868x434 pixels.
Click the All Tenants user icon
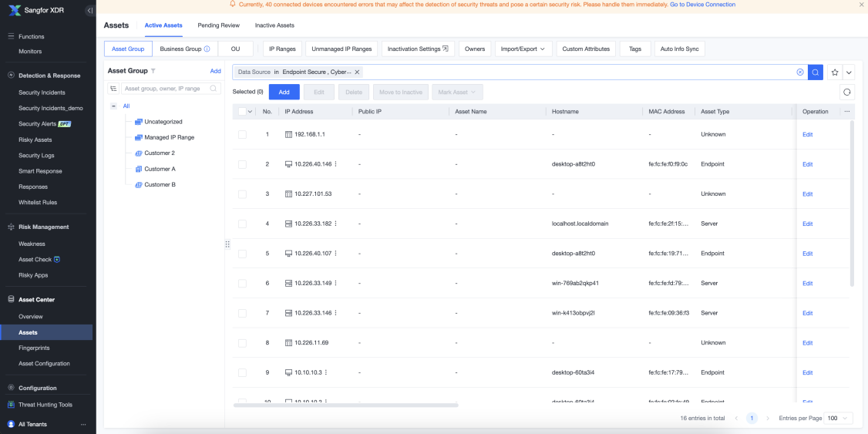point(11,424)
